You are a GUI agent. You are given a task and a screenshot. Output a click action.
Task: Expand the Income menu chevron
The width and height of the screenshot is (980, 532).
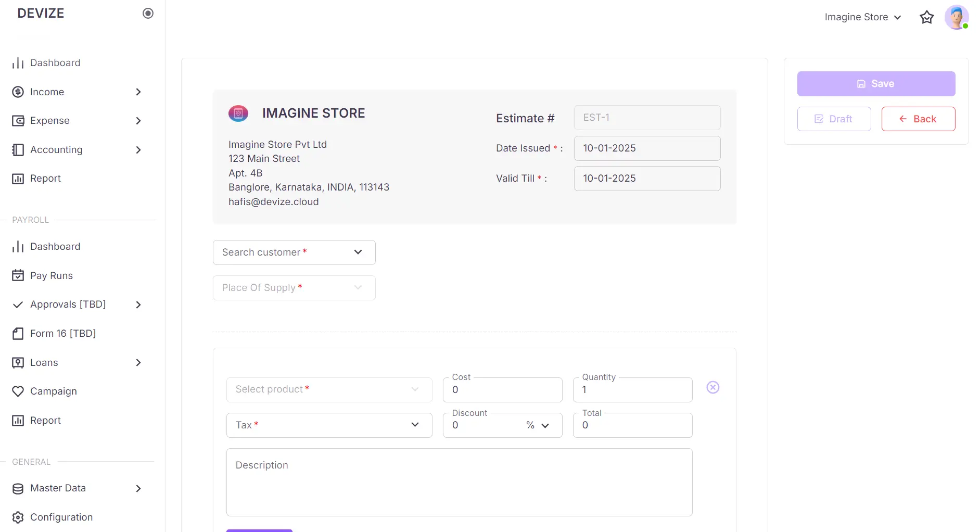click(x=138, y=92)
